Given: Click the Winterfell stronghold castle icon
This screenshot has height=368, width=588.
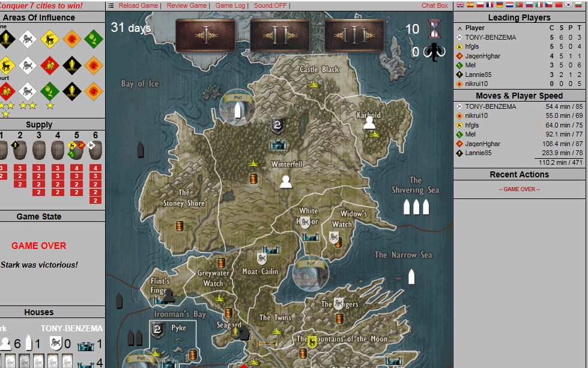Looking at the screenshot, I should pyautogui.click(x=278, y=144).
